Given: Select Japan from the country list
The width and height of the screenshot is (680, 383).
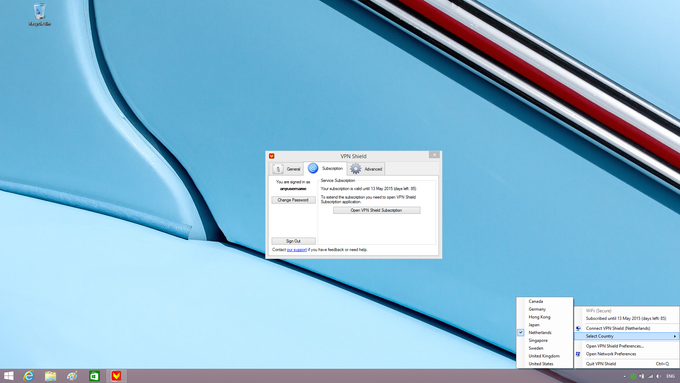Looking at the screenshot, I should click(545, 325).
